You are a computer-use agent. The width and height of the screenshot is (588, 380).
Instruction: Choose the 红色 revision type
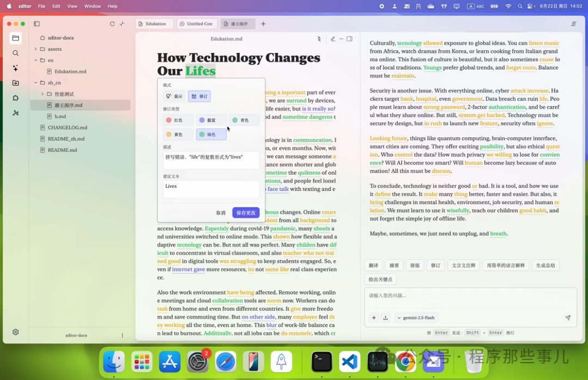click(x=179, y=120)
